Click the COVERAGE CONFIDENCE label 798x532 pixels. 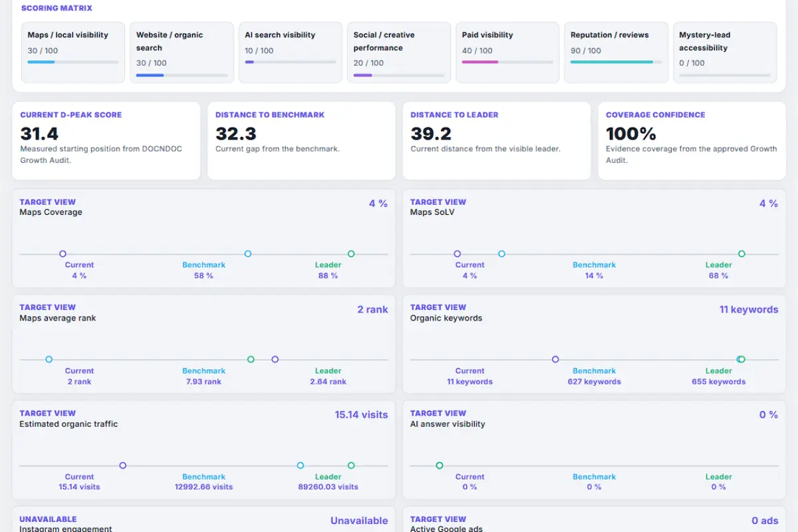pyautogui.click(x=656, y=115)
